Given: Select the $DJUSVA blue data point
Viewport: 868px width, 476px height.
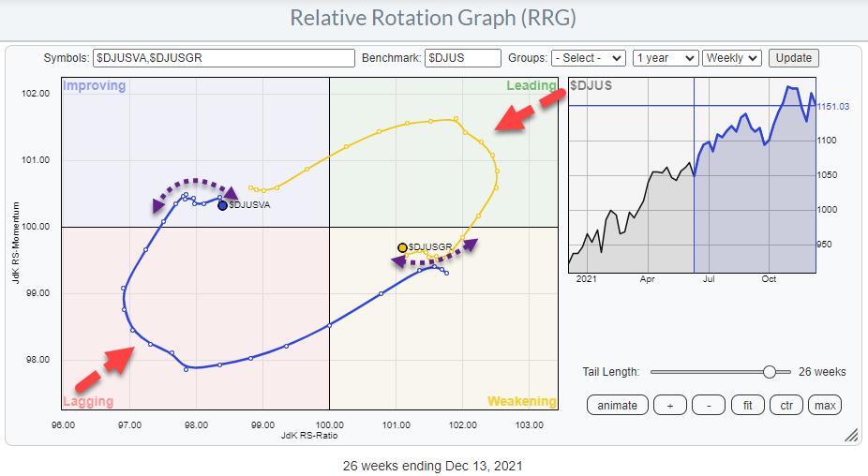Looking at the screenshot, I should click(222, 204).
